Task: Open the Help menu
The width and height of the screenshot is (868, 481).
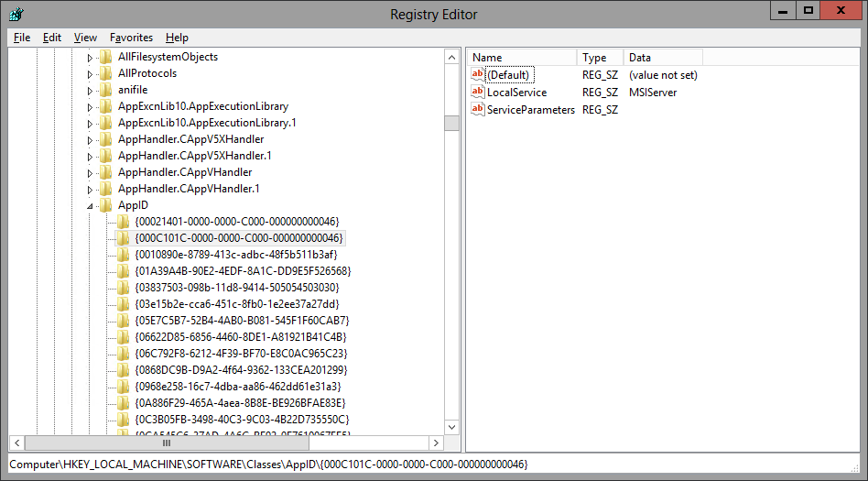Action: (x=177, y=38)
